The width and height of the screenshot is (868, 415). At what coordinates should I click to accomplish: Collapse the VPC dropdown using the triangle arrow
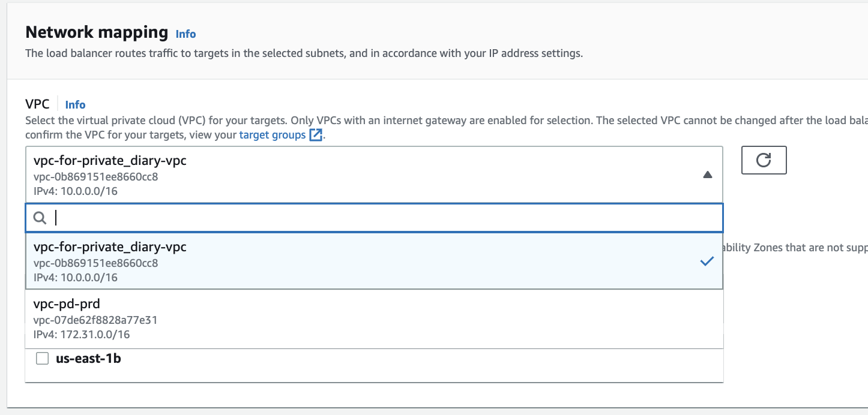click(x=707, y=175)
